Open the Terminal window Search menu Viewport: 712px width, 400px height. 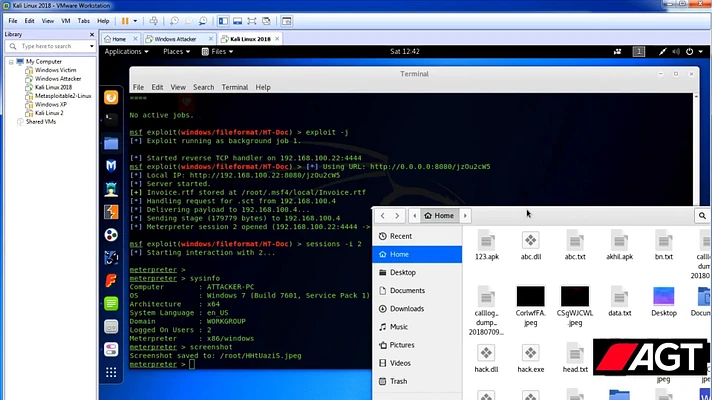pos(203,87)
